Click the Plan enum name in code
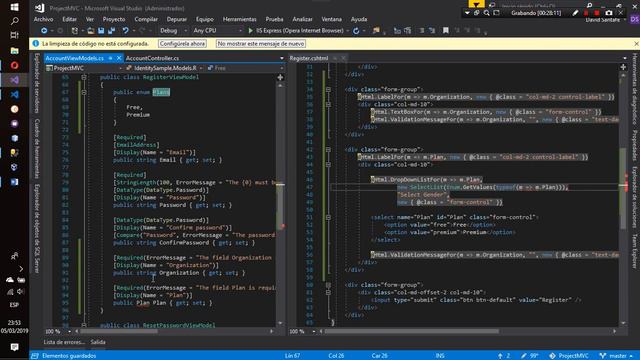 (161, 92)
